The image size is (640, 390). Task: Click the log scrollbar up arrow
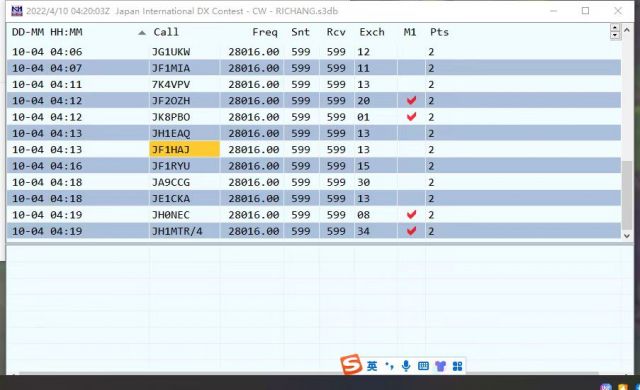(x=627, y=29)
